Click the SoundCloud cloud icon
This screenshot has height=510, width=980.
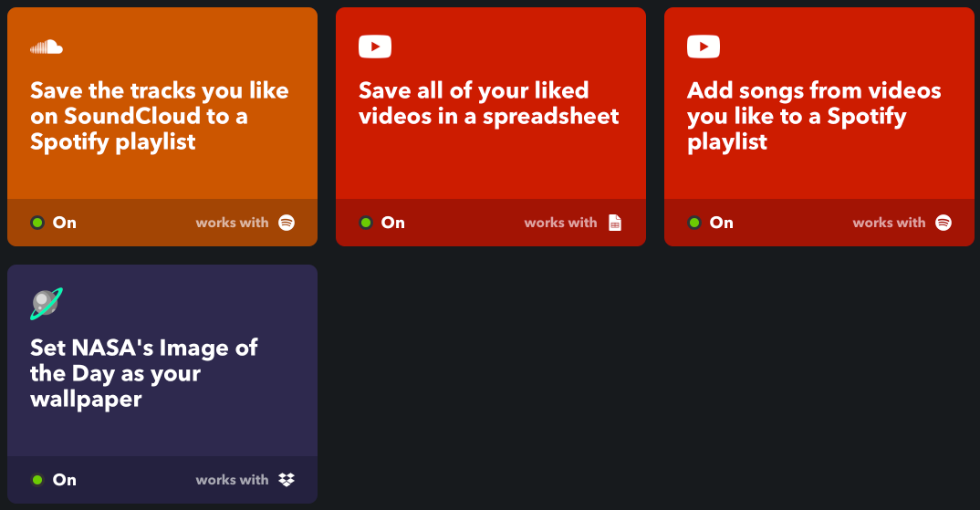coord(47,47)
